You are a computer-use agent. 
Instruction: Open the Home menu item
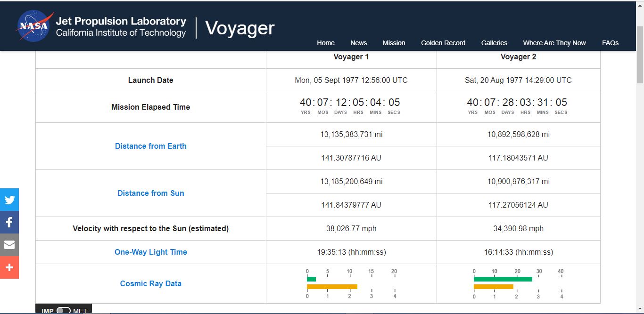[x=325, y=43]
